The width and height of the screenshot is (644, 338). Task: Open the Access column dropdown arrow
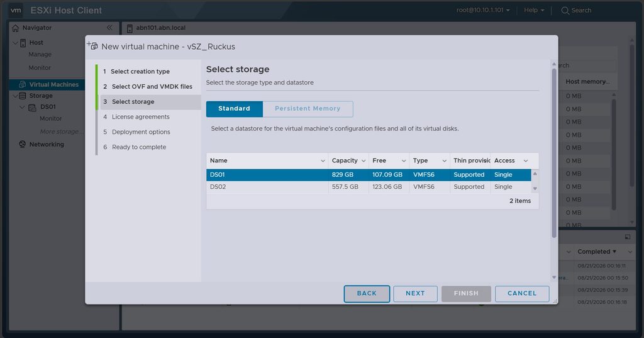[x=526, y=161]
